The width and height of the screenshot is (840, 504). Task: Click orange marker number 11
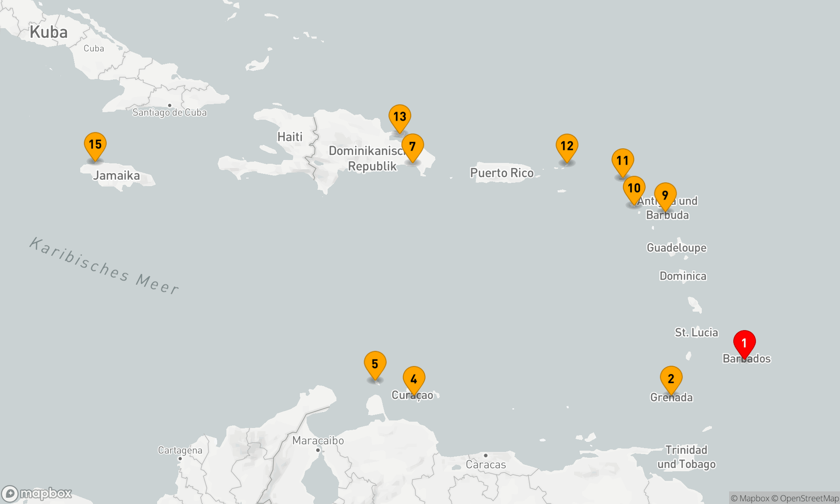click(622, 161)
